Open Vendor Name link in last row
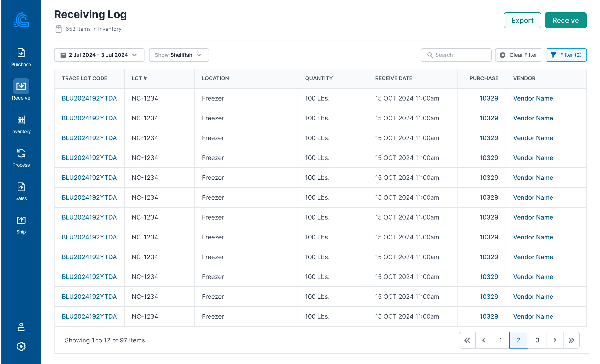 pos(533,316)
